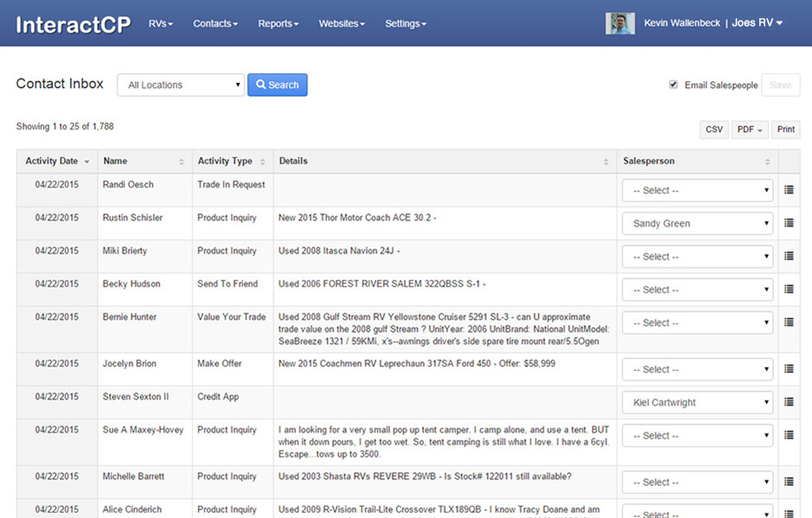Expand the PDF export dropdown
Image resolution: width=812 pixels, height=518 pixels.
[x=750, y=129]
